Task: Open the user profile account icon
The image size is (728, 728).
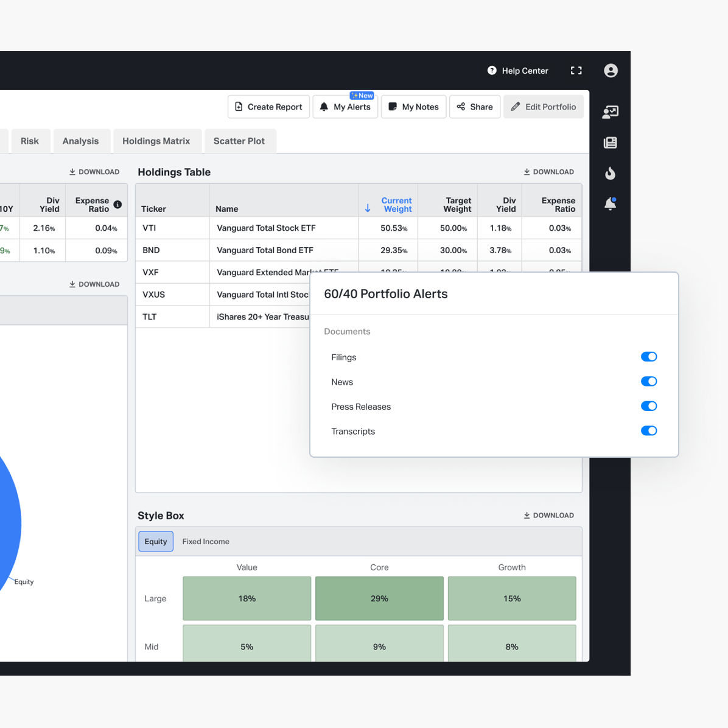Action: tap(611, 71)
